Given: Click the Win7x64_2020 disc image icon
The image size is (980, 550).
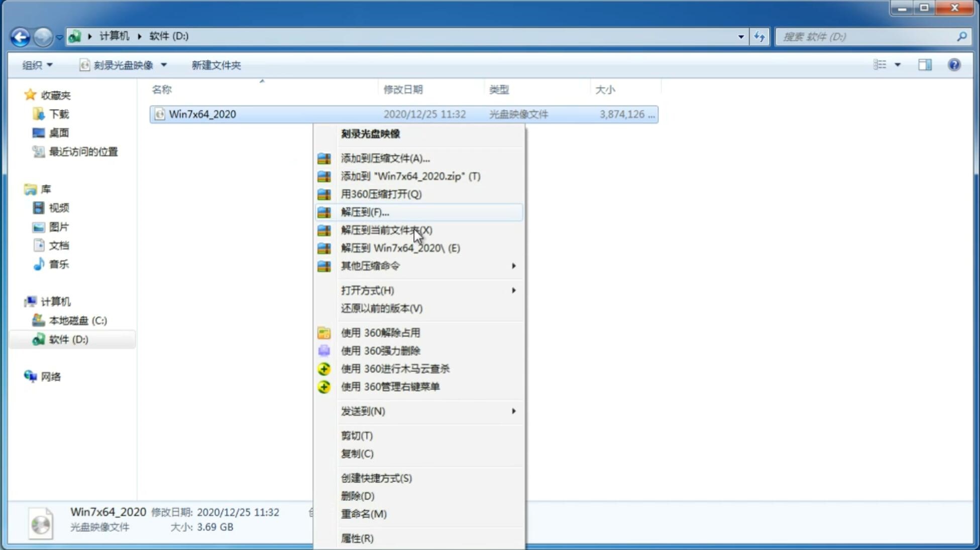Looking at the screenshot, I should pos(159,114).
